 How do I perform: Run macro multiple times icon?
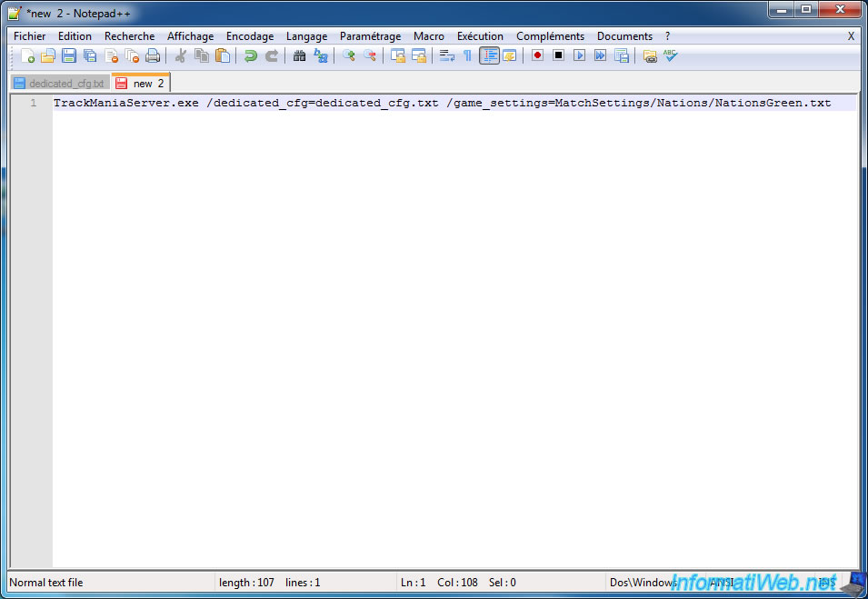(600, 55)
